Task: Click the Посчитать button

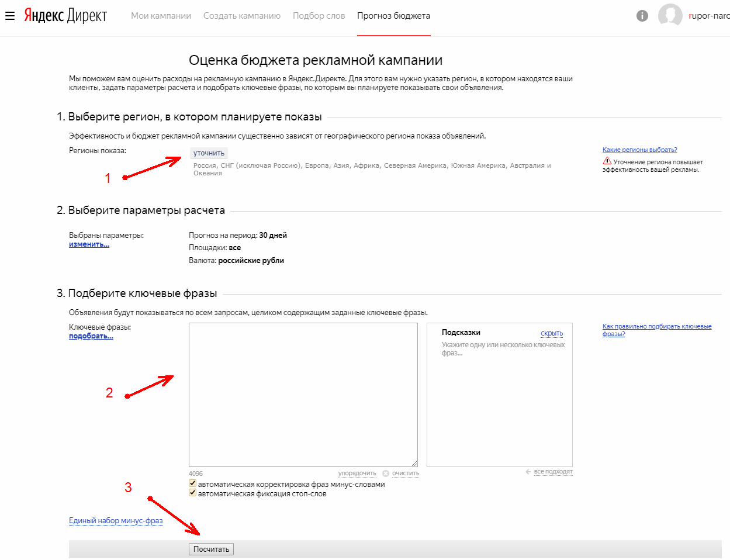Action: click(x=211, y=549)
